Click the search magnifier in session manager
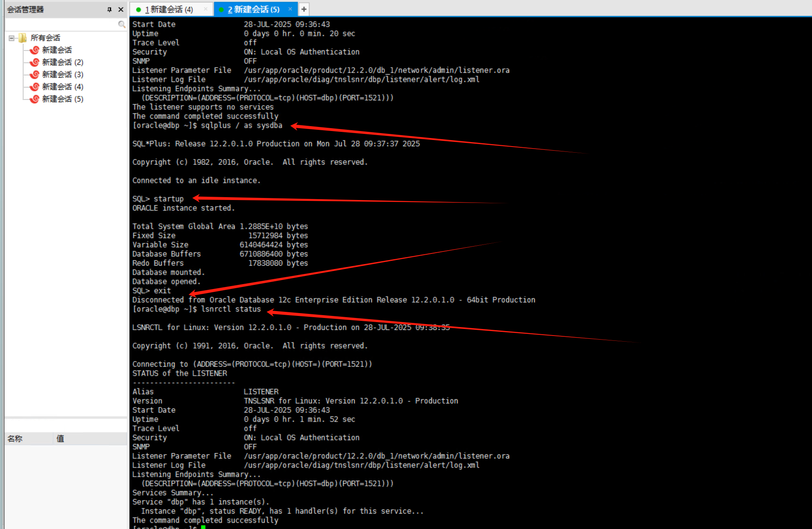Image resolution: width=812 pixels, height=529 pixels. click(x=121, y=24)
